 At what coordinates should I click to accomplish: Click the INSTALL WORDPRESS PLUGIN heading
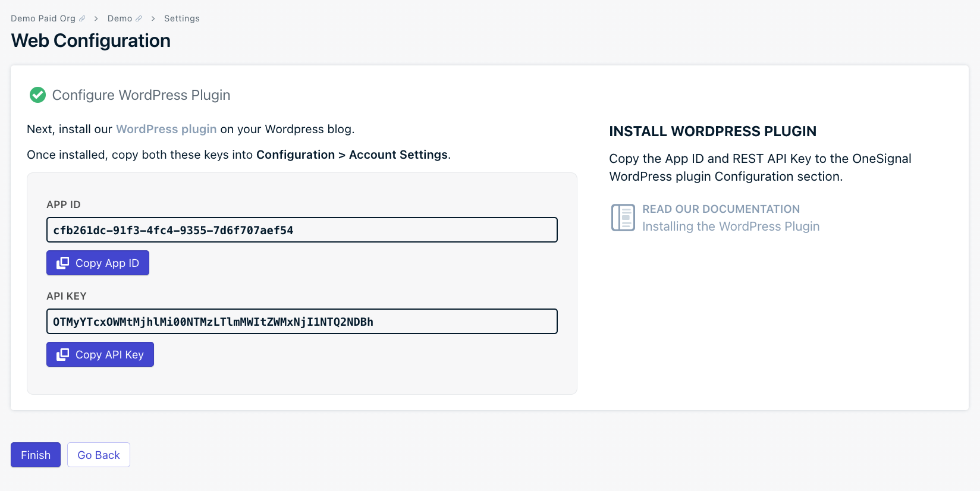pos(712,131)
